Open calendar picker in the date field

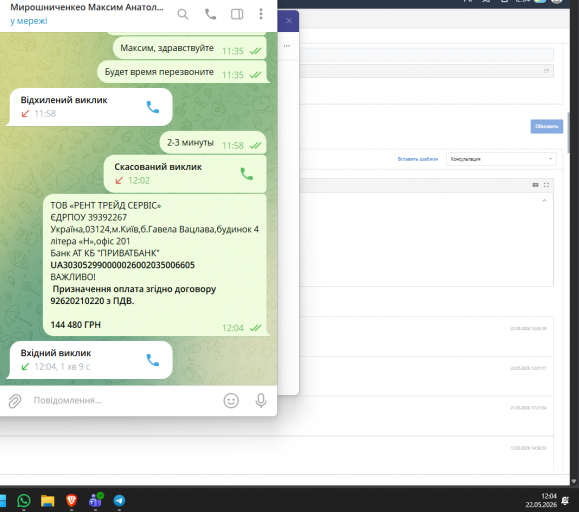click(x=547, y=71)
